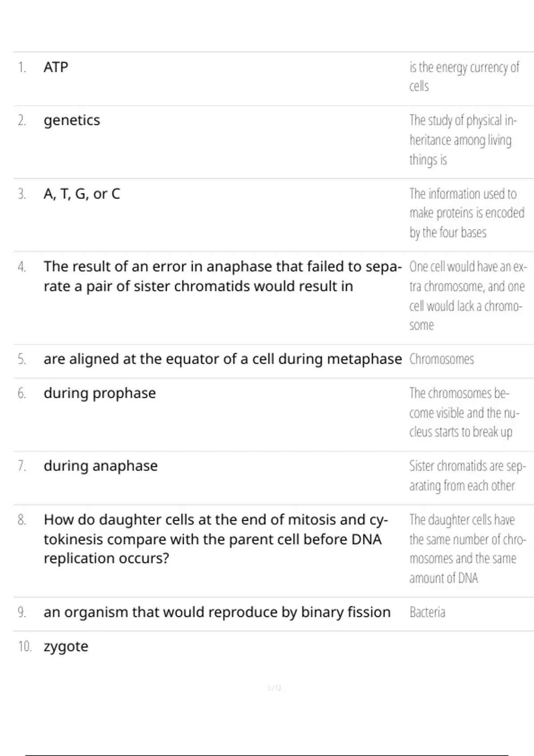
Task: Select the term "genetics"
Action: (72, 120)
